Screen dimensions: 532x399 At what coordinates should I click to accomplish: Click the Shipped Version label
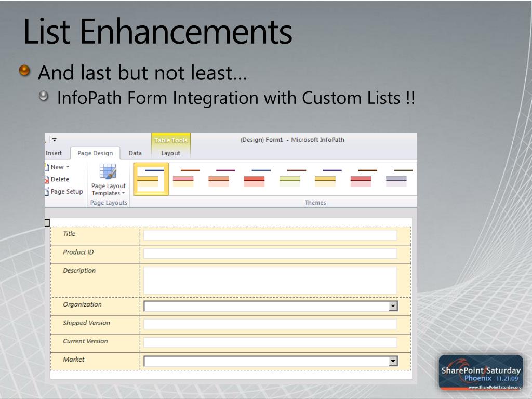(x=87, y=323)
